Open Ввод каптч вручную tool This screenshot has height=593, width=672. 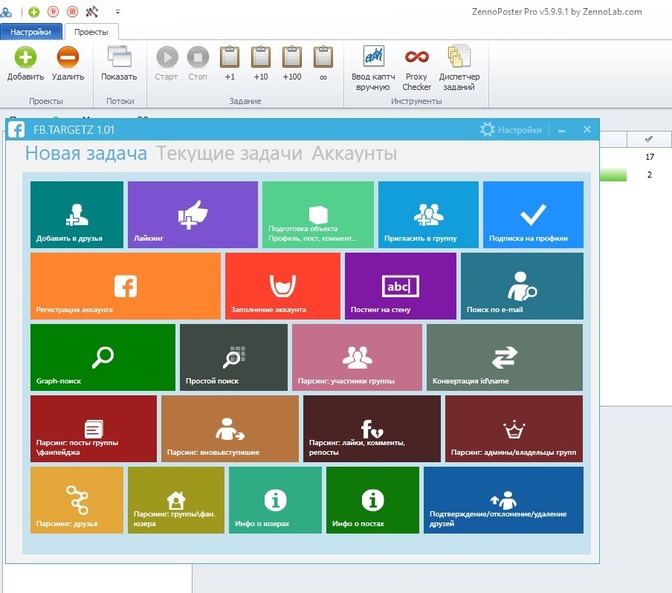pyautogui.click(x=373, y=69)
